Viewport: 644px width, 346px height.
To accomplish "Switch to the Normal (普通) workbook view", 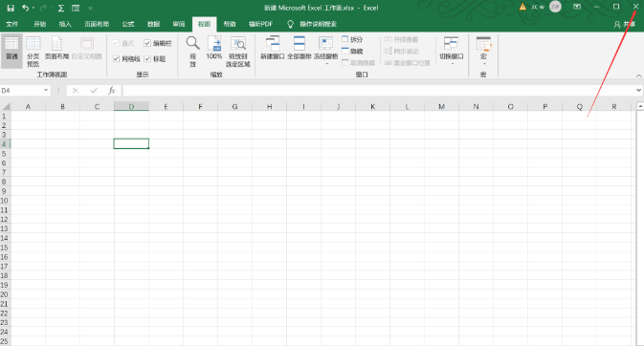I will [x=11, y=51].
